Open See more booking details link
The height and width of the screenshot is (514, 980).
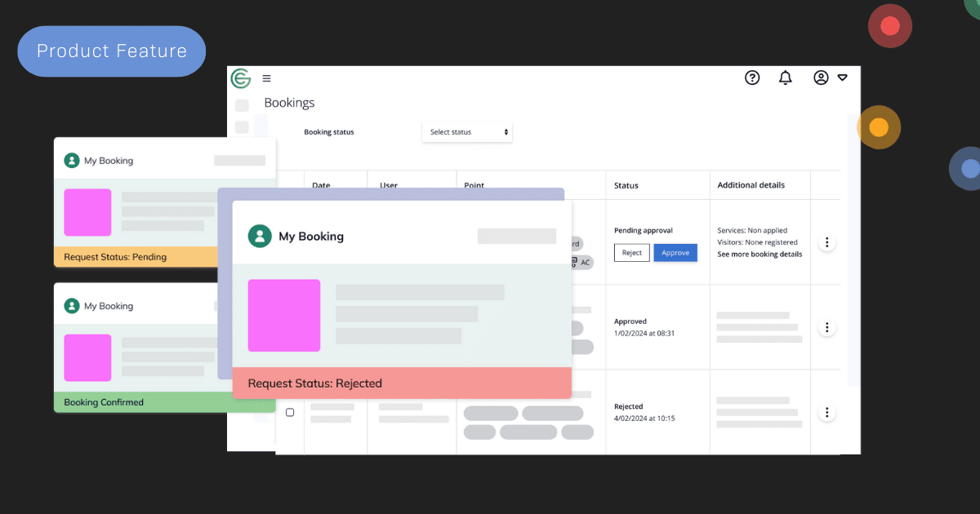click(759, 255)
